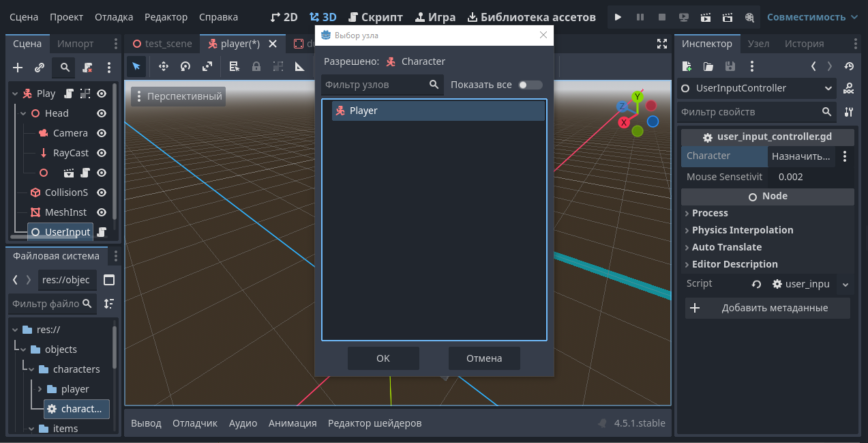Toggle visibility of the Camera node
Viewport: 868px width, 443px height.
(x=102, y=133)
